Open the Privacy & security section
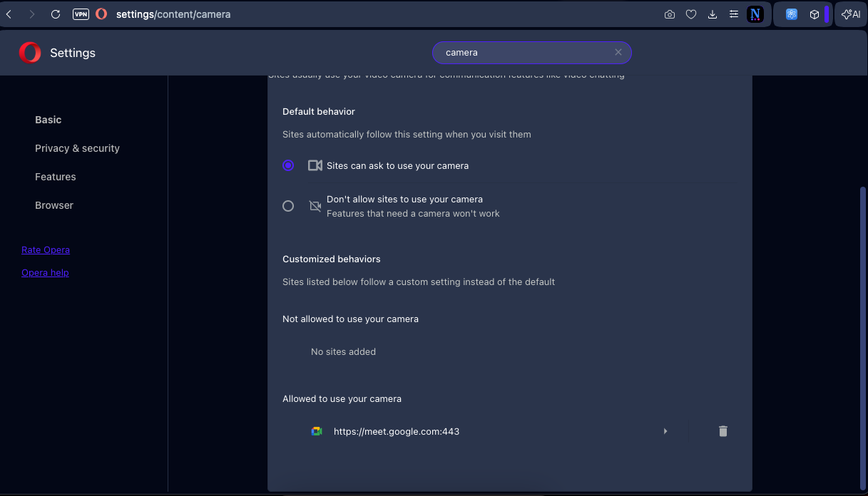Viewport: 868px width, 496px height. coord(77,148)
